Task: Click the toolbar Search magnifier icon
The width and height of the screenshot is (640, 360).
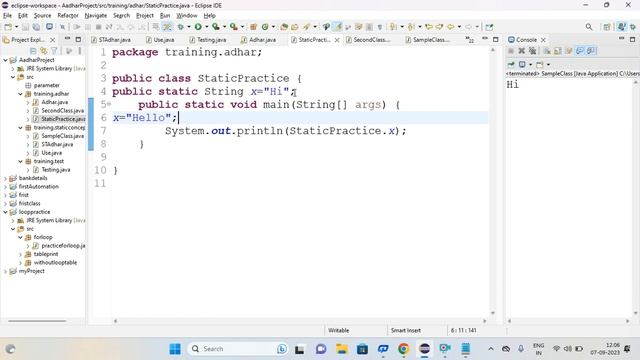Action: click(x=589, y=27)
